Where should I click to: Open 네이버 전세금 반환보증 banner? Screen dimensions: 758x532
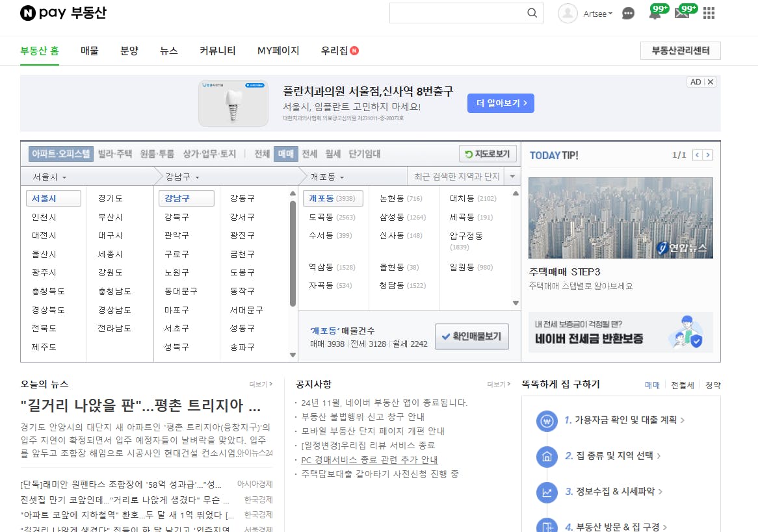(621, 332)
